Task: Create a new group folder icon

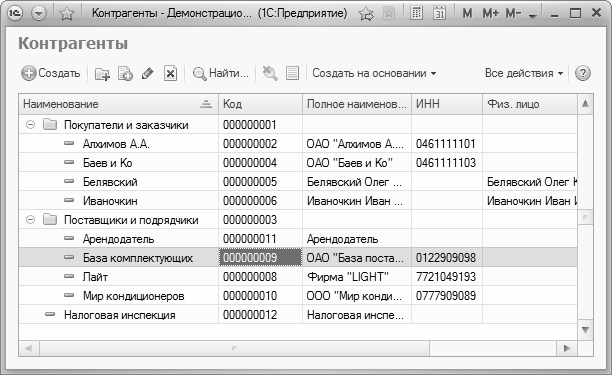Action: click(x=102, y=73)
